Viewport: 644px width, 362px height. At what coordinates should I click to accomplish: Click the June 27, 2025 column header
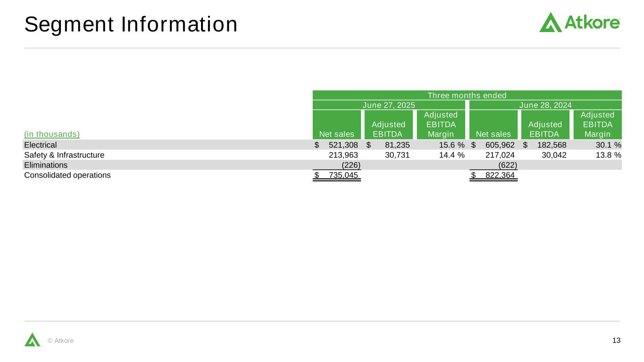tap(388, 105)
